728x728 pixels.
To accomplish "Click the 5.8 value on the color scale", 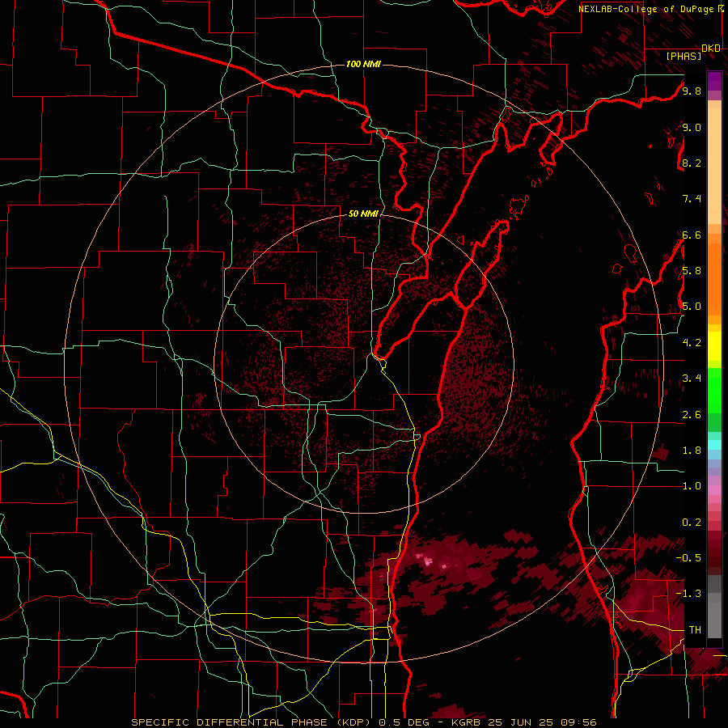I will point(692,271).
